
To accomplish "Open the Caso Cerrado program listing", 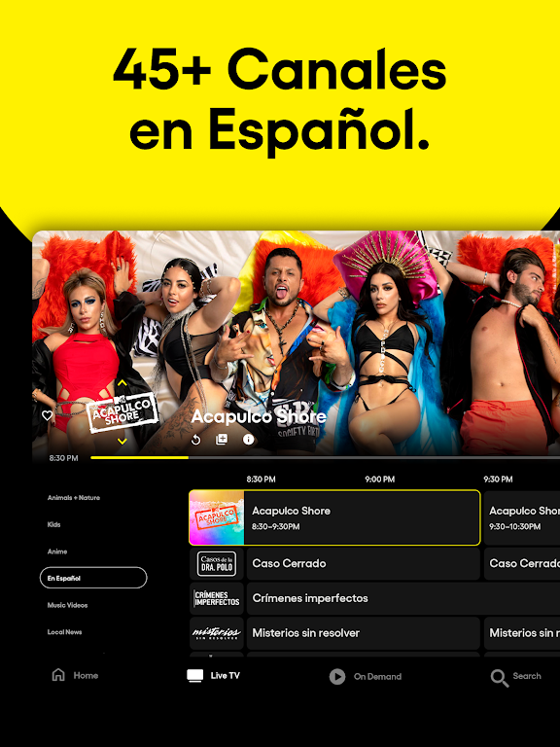I will pos(363,563).
